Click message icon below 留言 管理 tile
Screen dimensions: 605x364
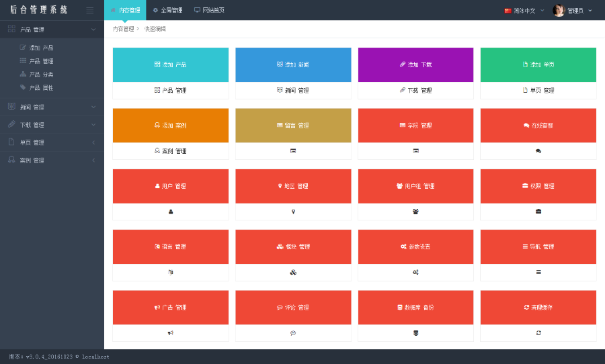click(x=293, y=150)
